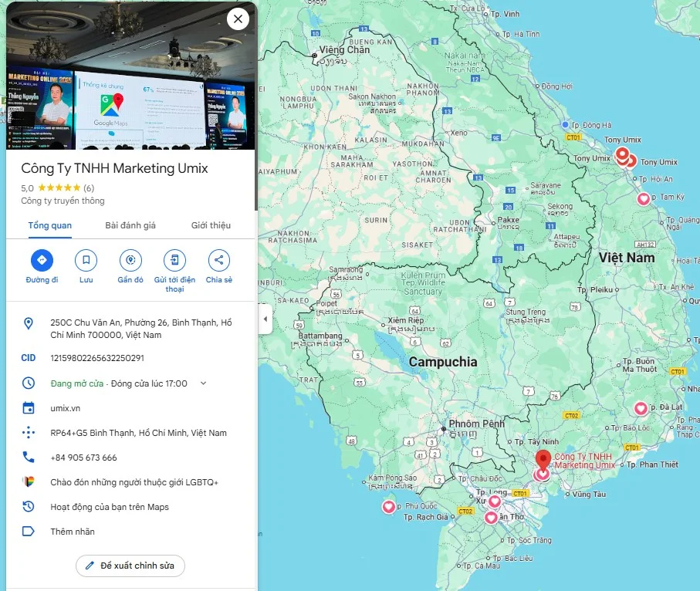
Task: Save the place with Lưu icon
Action: (86, 260)
